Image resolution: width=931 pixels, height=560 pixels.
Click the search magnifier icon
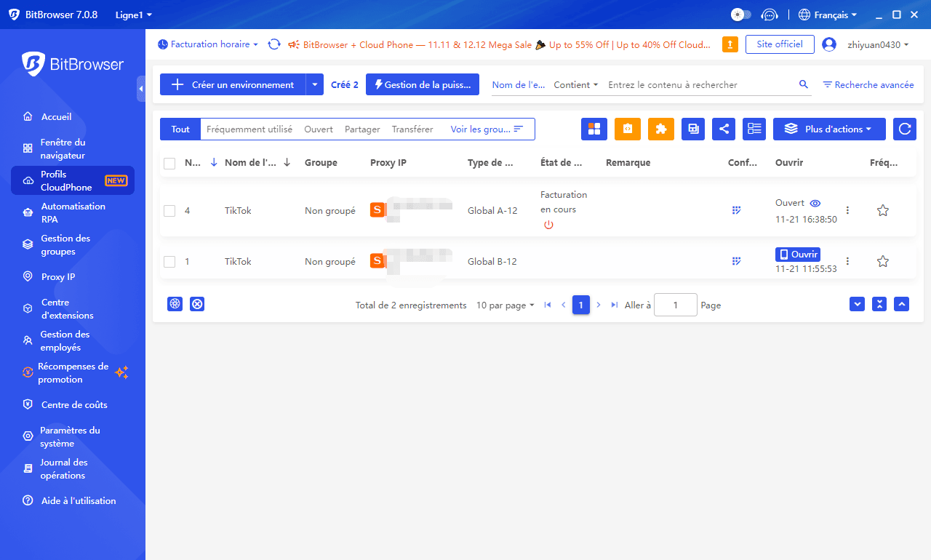coord(804,84)
